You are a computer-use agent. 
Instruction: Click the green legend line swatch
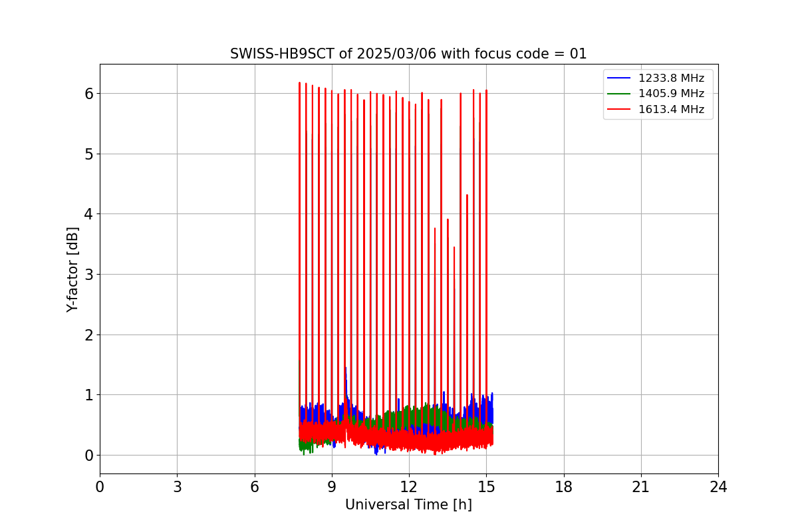click(619, 94)
